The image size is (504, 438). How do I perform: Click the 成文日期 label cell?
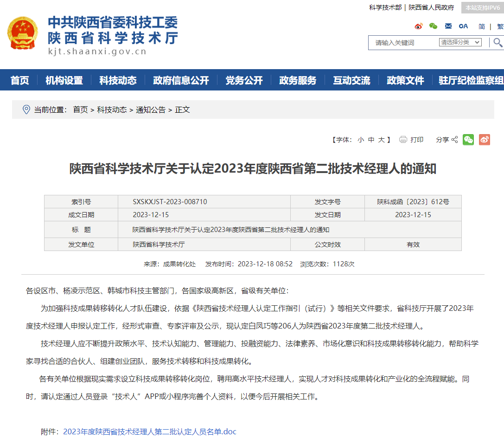click(81, 214)
